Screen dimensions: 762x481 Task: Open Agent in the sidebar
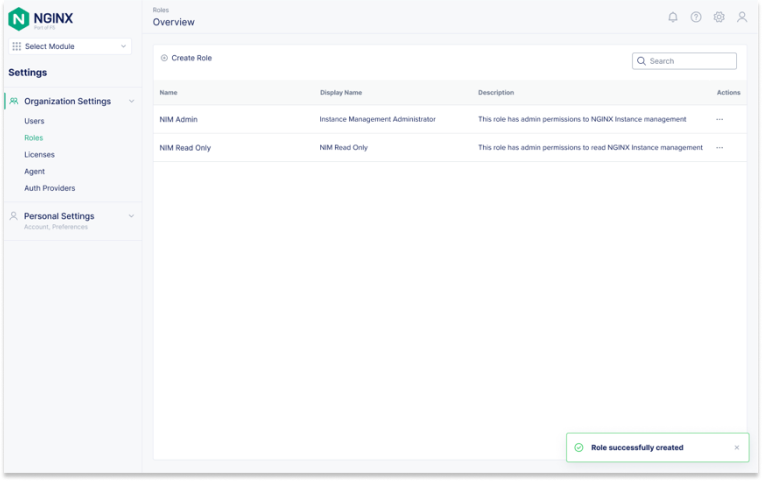coord(35,172)
